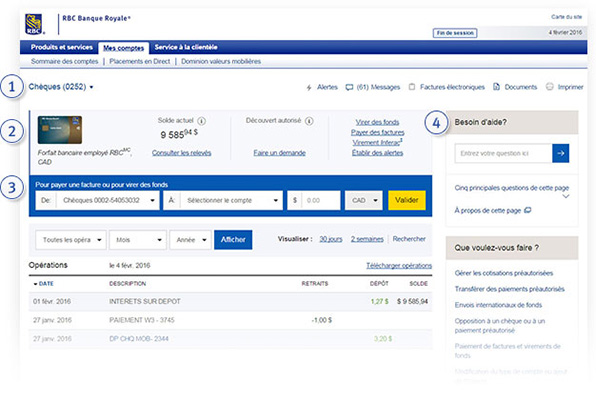Click Établir des alertes link
This screenshot has height=404, width=596.
click(377, 153)
